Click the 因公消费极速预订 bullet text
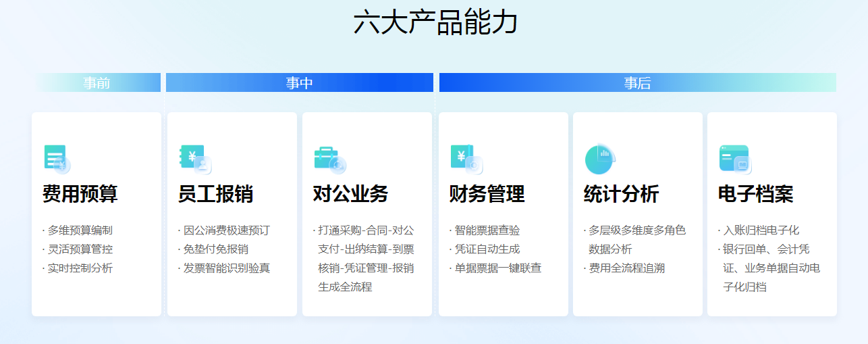868x344 pixels. pyautogui.click(x=227, y=230)
